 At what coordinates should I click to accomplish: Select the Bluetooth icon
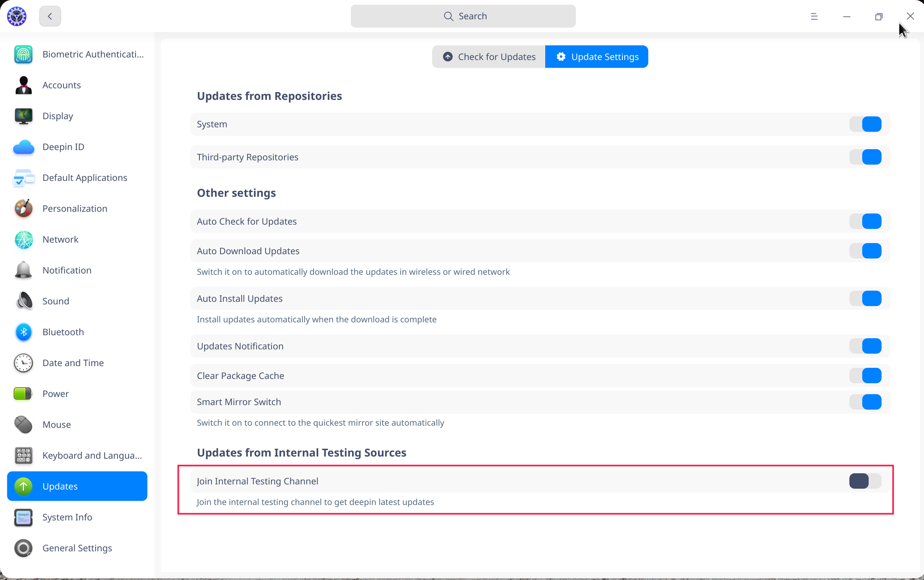click(23, 332)
